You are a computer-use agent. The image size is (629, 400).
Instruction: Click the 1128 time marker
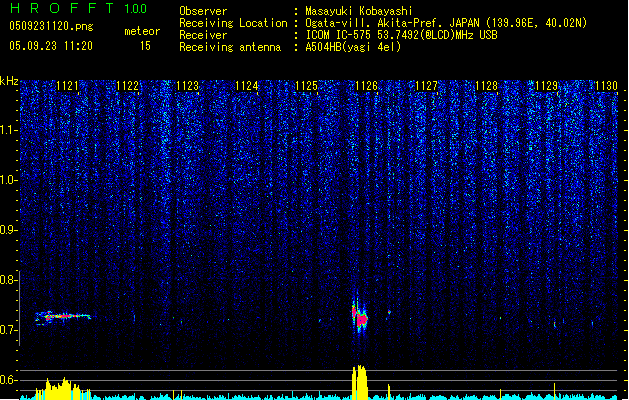(x=486, y=86)
